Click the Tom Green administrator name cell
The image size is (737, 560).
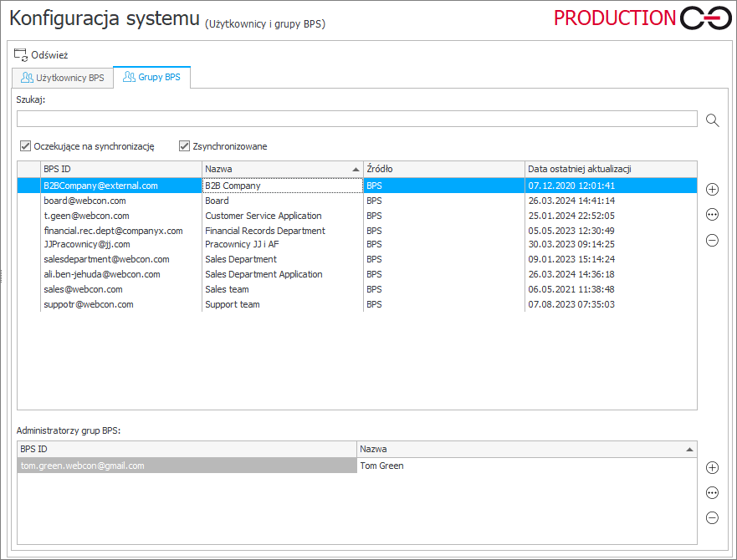[x=527, y=466]
